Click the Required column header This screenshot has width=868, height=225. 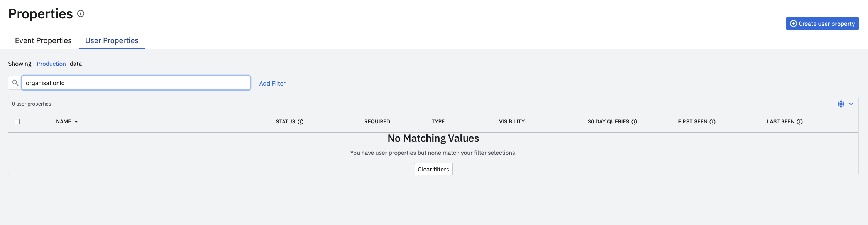coord(377,122)
